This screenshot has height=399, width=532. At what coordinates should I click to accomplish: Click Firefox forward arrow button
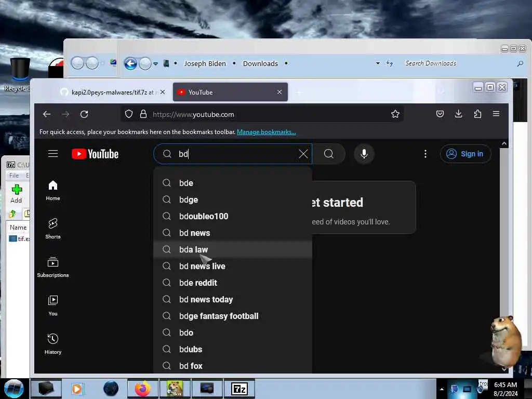coord(65,114)
